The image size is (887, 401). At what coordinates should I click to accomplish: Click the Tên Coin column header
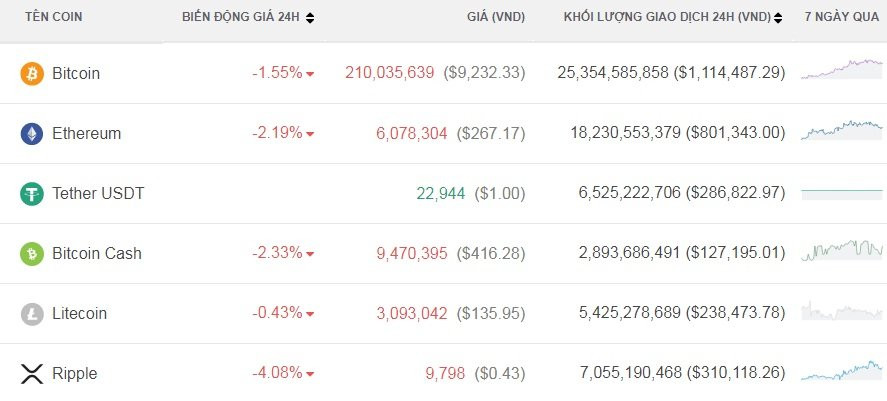point(54,17)
